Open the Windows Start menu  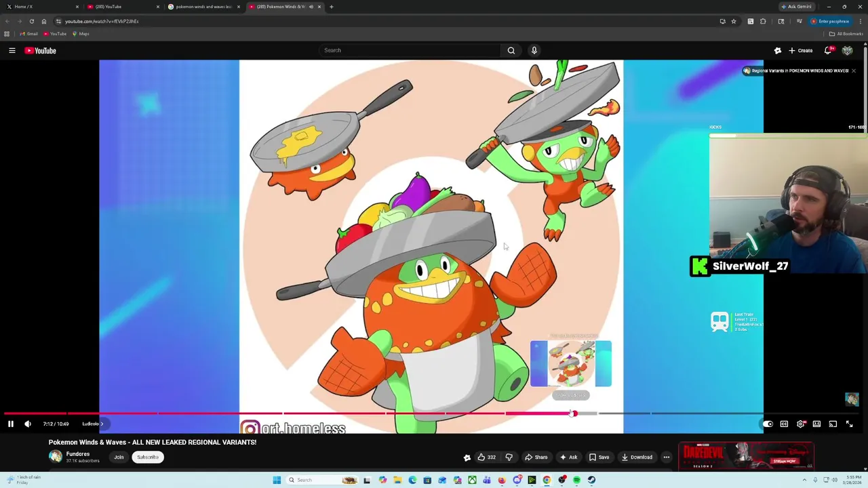pos(277,480)
